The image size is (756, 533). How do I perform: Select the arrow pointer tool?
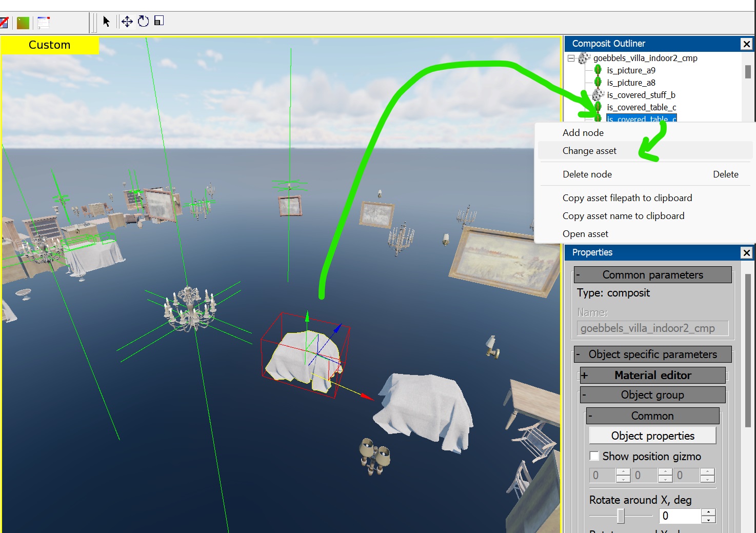coord(106,22)
